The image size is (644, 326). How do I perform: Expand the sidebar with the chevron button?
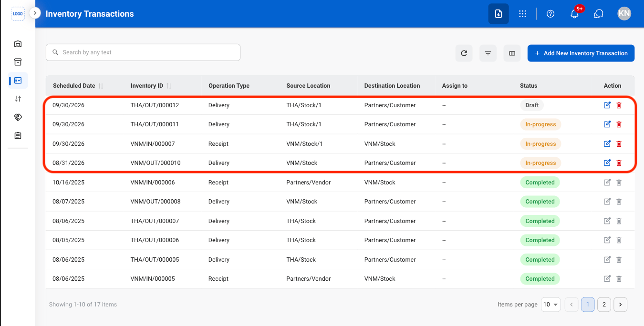pyautogui.click(x=35, y=13)
